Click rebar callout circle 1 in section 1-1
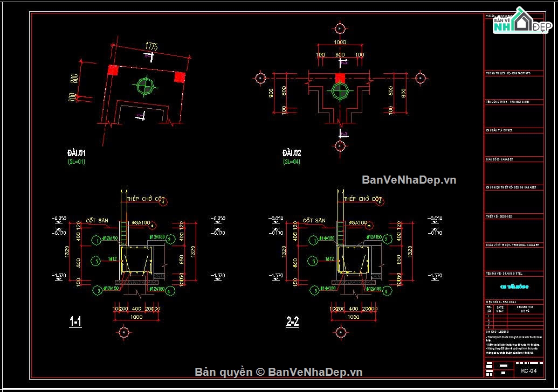This screenshot has width=558, height=392. (96, 240)
